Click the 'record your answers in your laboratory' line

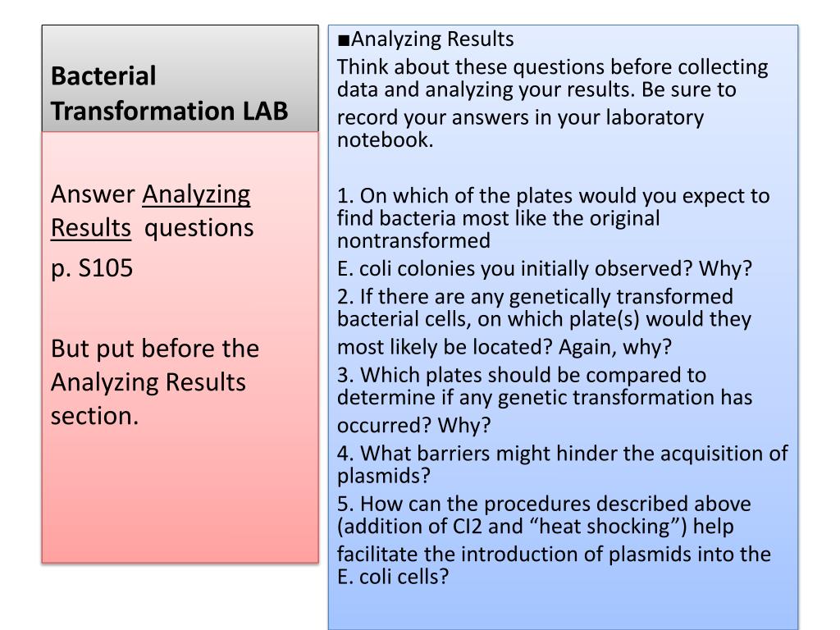(520, 117)
